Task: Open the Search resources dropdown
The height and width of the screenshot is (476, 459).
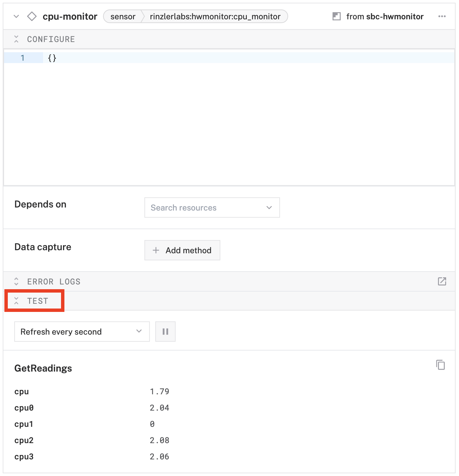Action: (x=212, y=207)
